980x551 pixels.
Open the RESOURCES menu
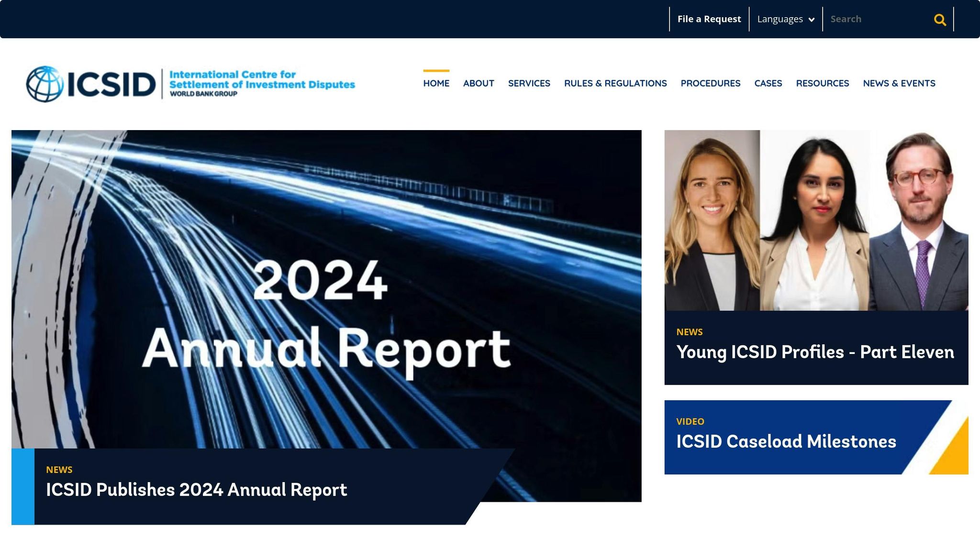pos(823,83)
